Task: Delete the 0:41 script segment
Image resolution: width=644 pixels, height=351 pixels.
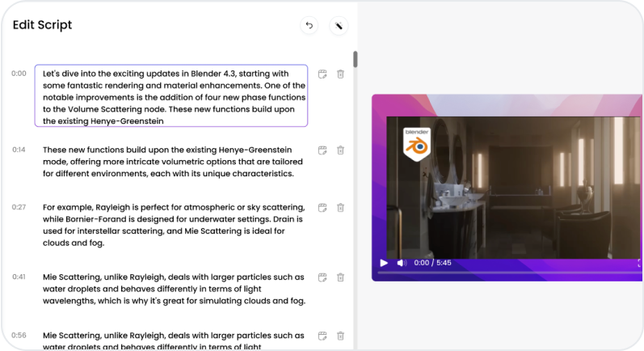Action: coord(340,277)
